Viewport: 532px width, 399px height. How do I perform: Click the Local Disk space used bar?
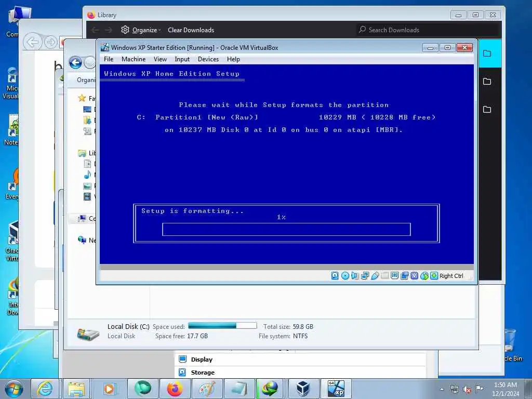tap(222, 326)
